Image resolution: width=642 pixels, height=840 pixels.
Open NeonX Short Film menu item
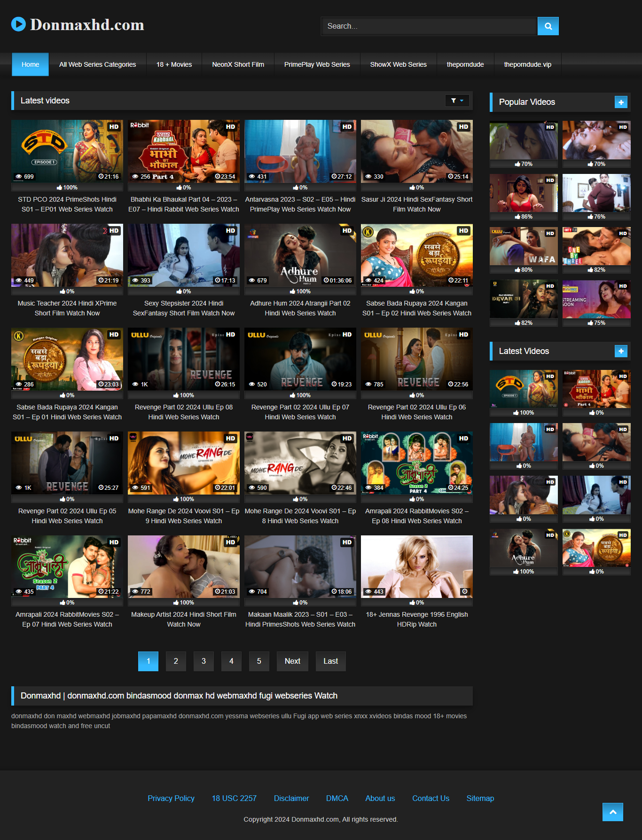(x=238, y=64)
